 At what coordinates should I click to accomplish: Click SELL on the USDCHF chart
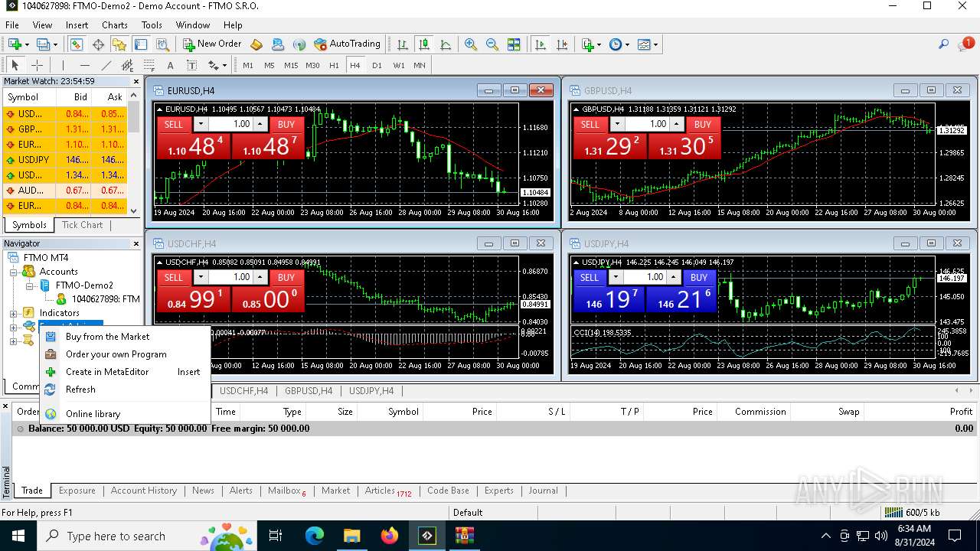coord(174,278)
